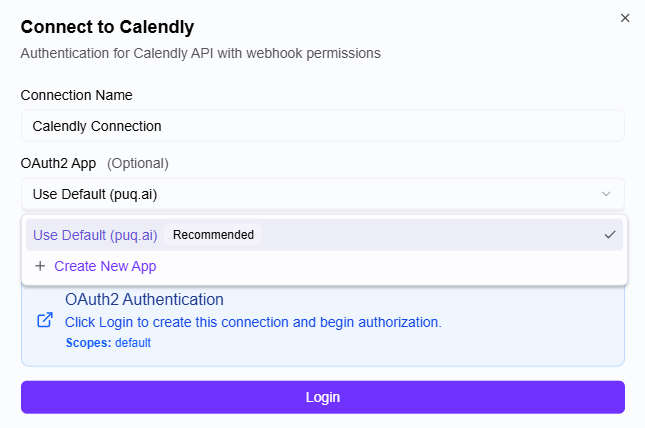
Task: Click the external link icon in OAuth2 panel
Action: click(44, 321)
